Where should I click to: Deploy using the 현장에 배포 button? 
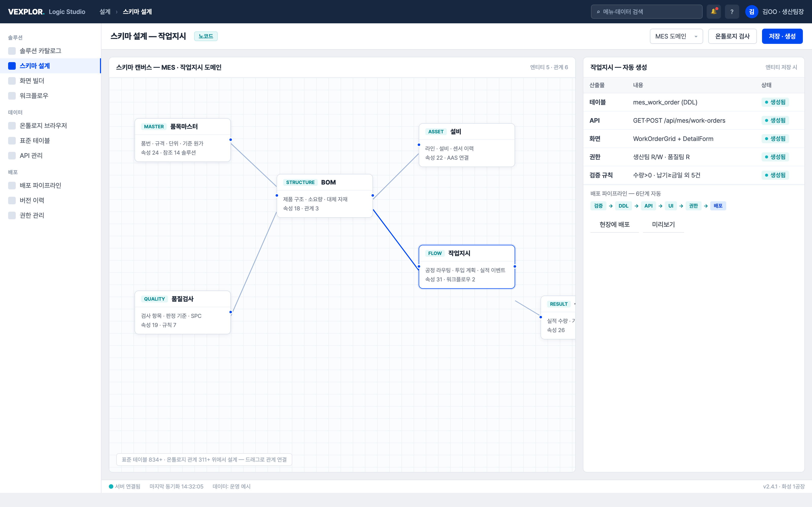click(614, 224)
